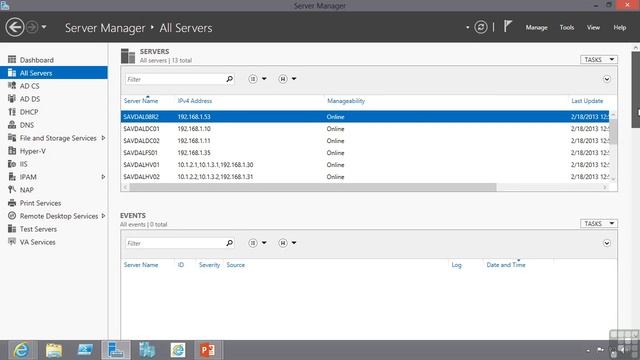640x360 pixels.
Task: Open the View menu
Action: [x=593, y=27]
